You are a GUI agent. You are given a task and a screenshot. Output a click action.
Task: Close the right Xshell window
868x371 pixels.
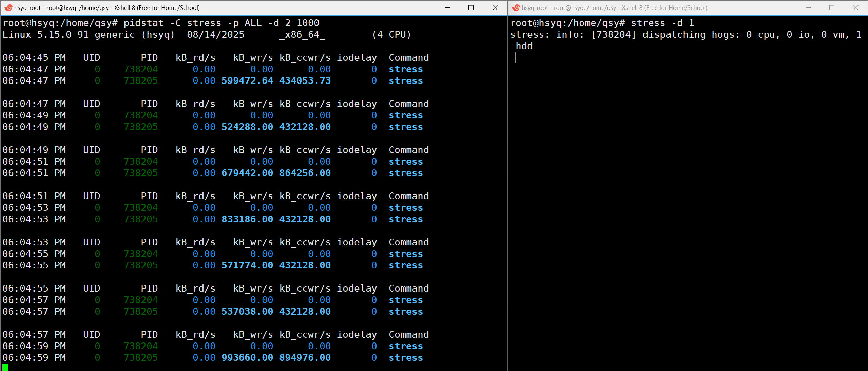point(856,7)
